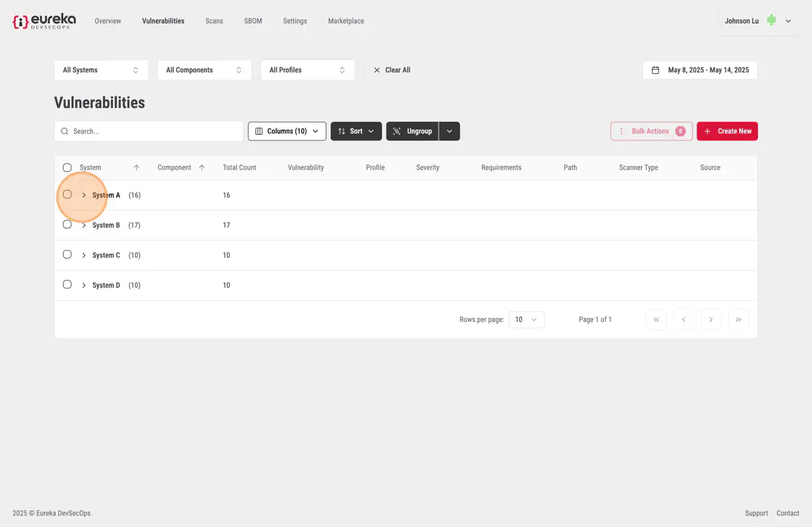Expand the System B group row
812x527 pixels.
click(x=84, y=225)
